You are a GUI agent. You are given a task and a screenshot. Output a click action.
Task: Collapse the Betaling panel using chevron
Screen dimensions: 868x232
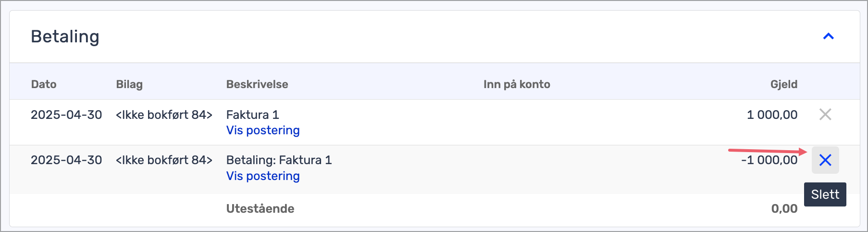click(x=828, y=37)
